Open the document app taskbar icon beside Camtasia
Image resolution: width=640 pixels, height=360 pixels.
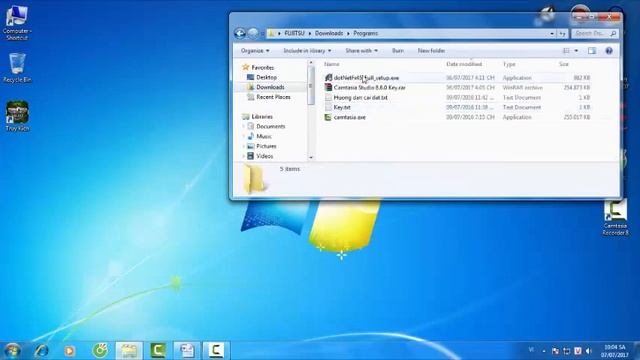[x=187, y=350]
